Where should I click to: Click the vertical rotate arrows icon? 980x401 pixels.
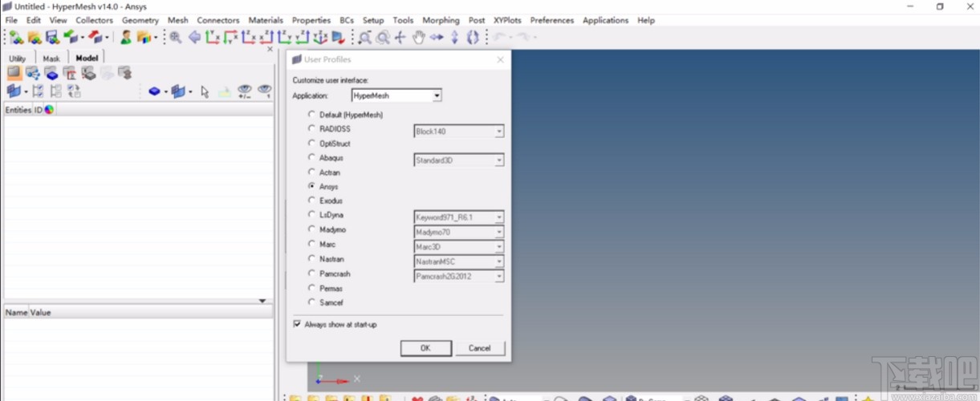(x=454, y=37)
